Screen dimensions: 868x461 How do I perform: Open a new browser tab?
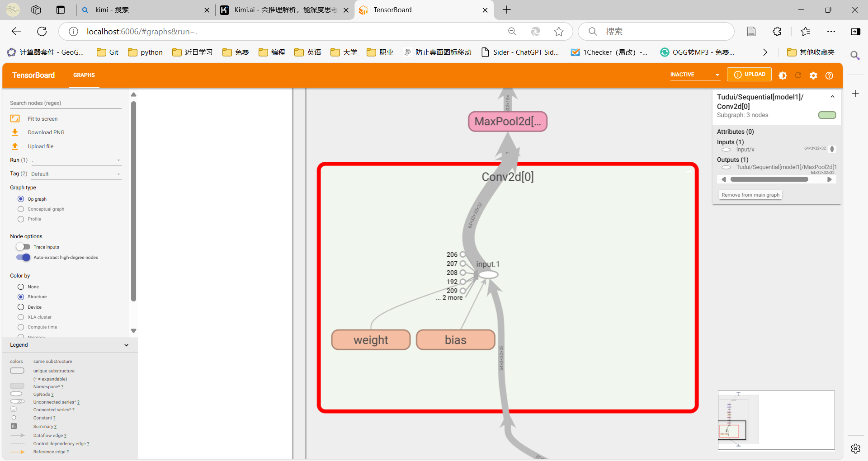point(507,10)
